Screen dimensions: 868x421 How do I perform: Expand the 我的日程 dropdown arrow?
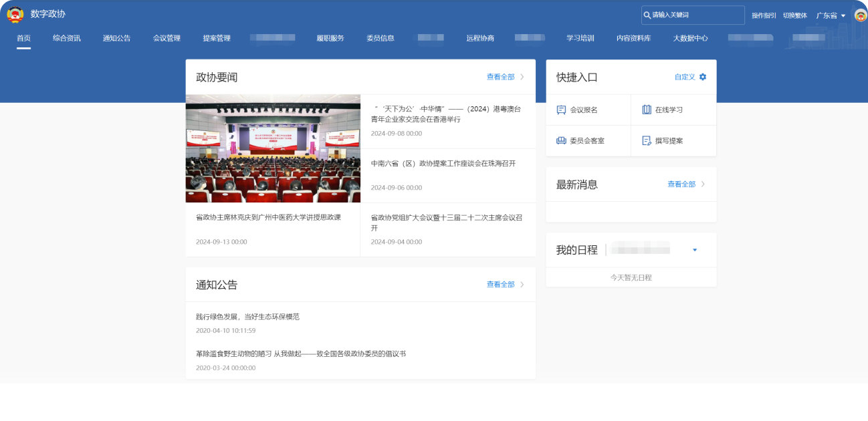tap(695, 250)
